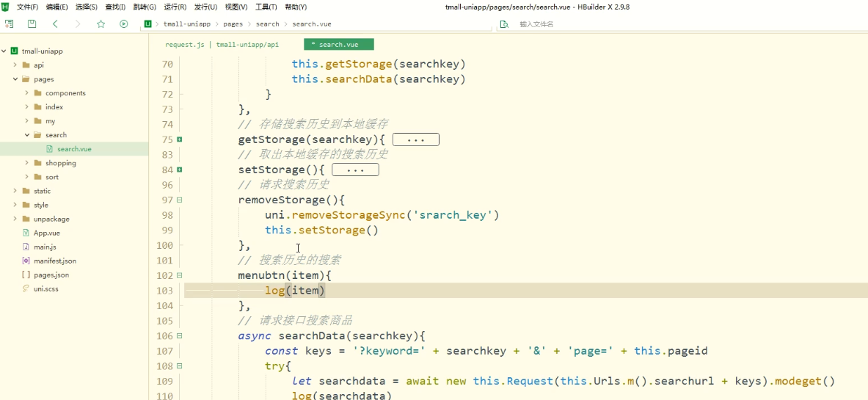Screen dimensions: 868x400
Task: Click the manifest.json file icon
Action: click(26, 261)
